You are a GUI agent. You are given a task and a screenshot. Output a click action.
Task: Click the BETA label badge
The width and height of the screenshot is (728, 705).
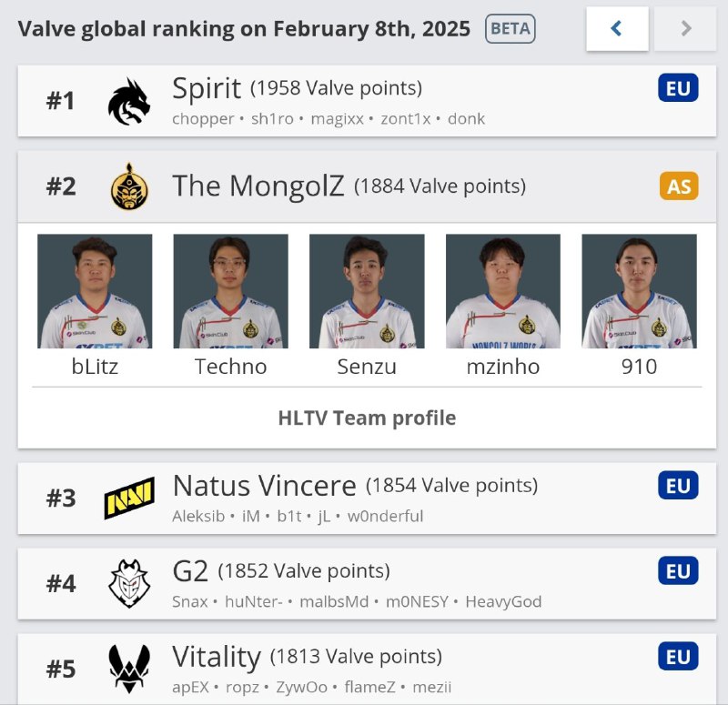click(511, 28)
